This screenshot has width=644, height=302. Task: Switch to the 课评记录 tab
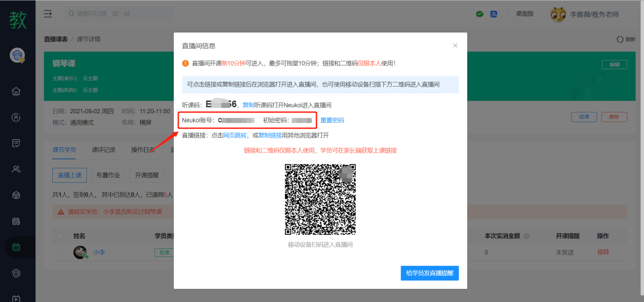[x=103, y=150]
